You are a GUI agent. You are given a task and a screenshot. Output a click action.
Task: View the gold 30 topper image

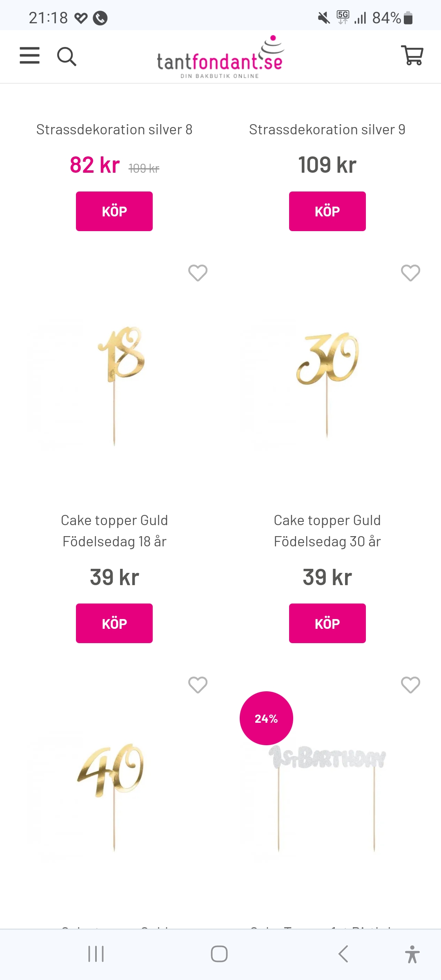coord(327,384)
